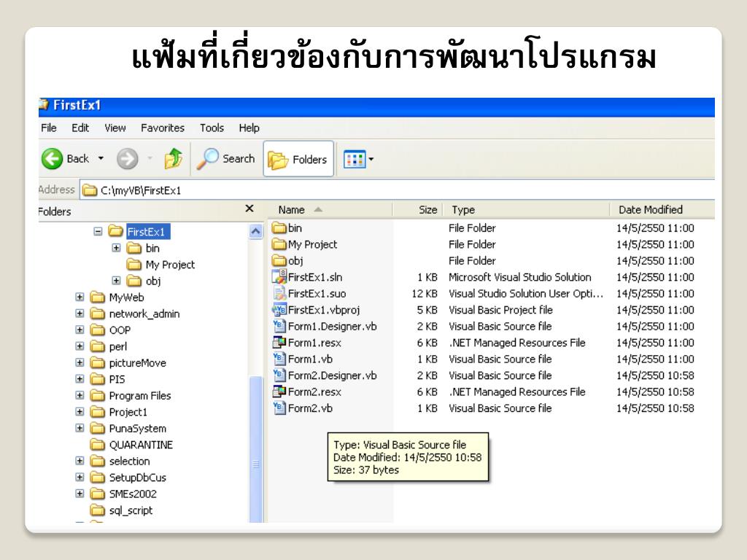Click 'Microsoft Visual Studio Solution' type text
747x560 pixels.
pos(519,277)
